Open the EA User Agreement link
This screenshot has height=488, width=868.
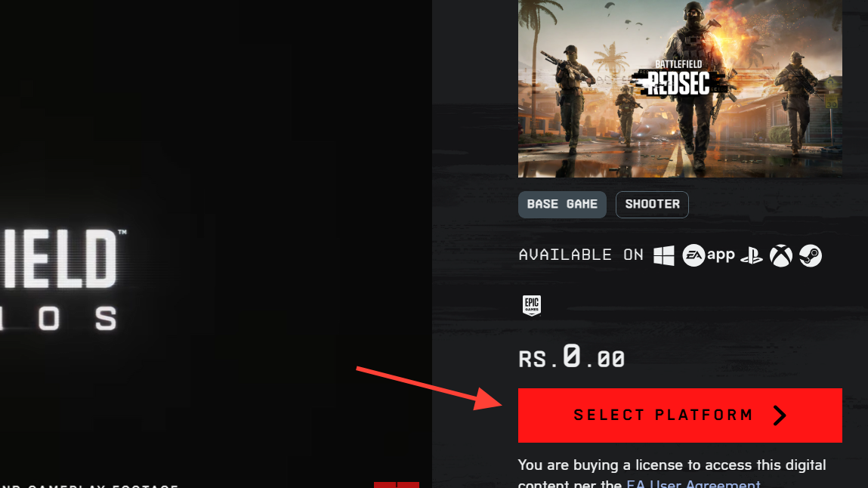coord(693,483)
